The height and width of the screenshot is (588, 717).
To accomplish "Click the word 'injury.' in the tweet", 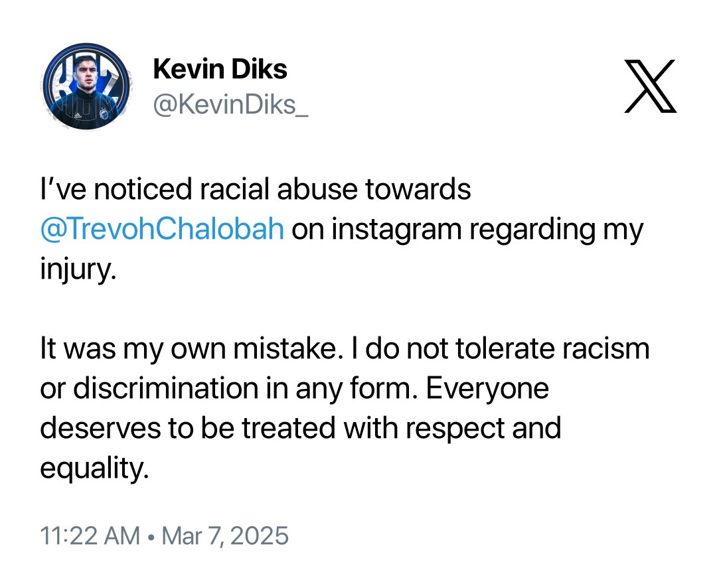I will pyautogui.click(x=78, y=269).
